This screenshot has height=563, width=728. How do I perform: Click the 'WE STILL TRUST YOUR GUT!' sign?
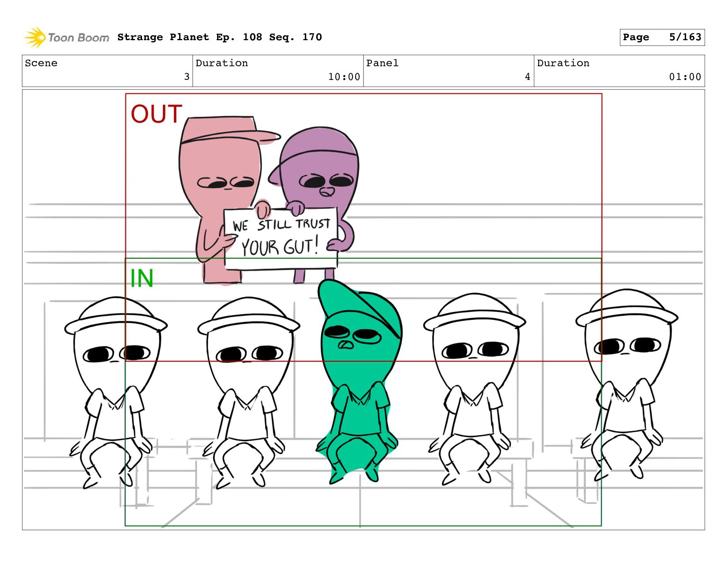pyautogui.click(x=281, y=239)
